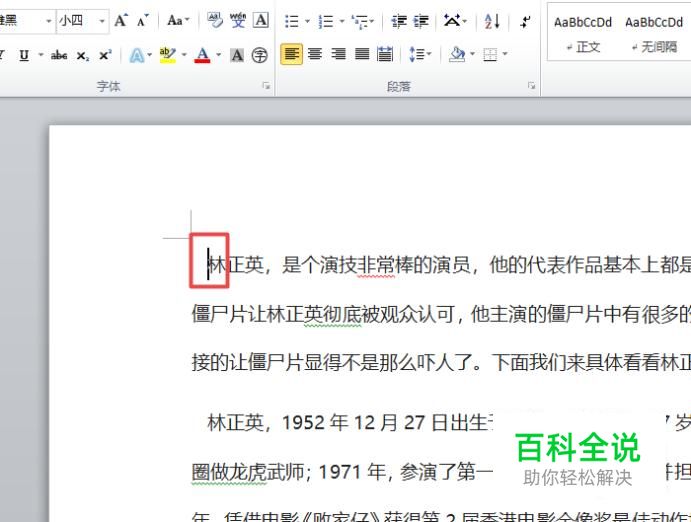Screen dimensions: 691x522
Task: Toggle underline formatting
Action: coord(24,56)
